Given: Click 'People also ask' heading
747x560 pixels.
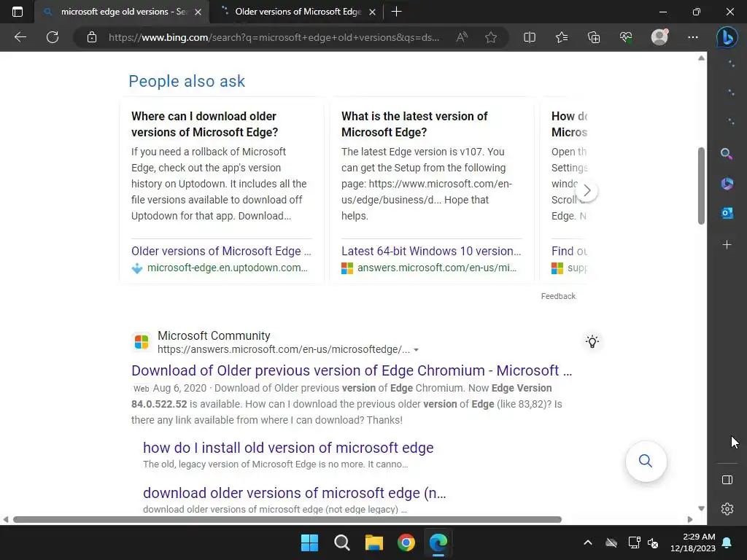Looking at the screenshot, I should pyautogui.click(x=187, y=81).
